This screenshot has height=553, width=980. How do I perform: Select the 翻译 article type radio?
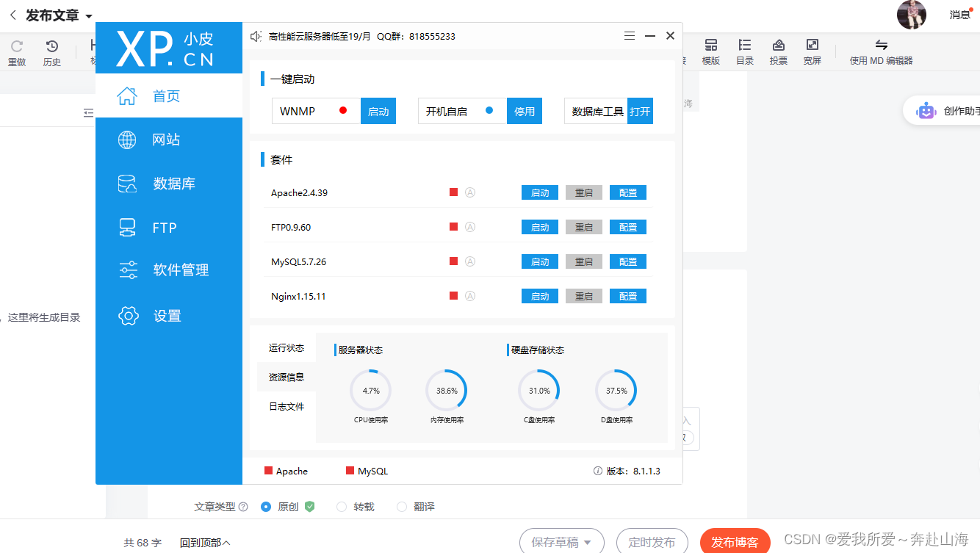[x=402, y=507]
